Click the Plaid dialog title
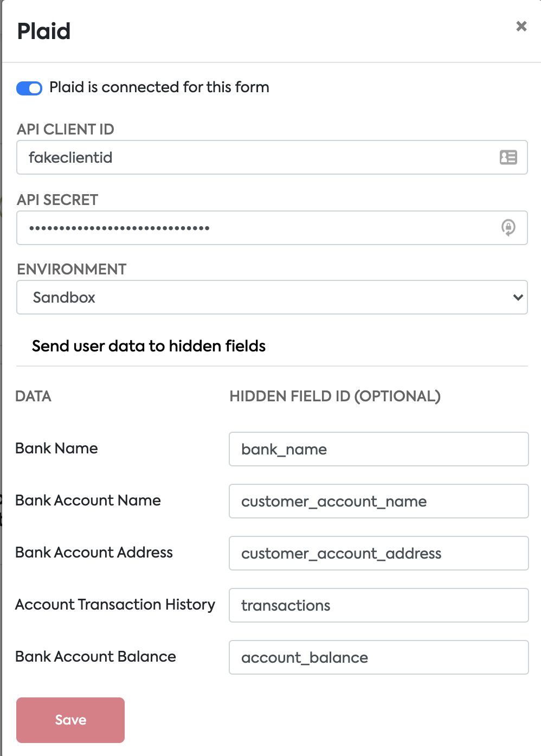Viewport: 541px width, 756px height. [44, 31]
